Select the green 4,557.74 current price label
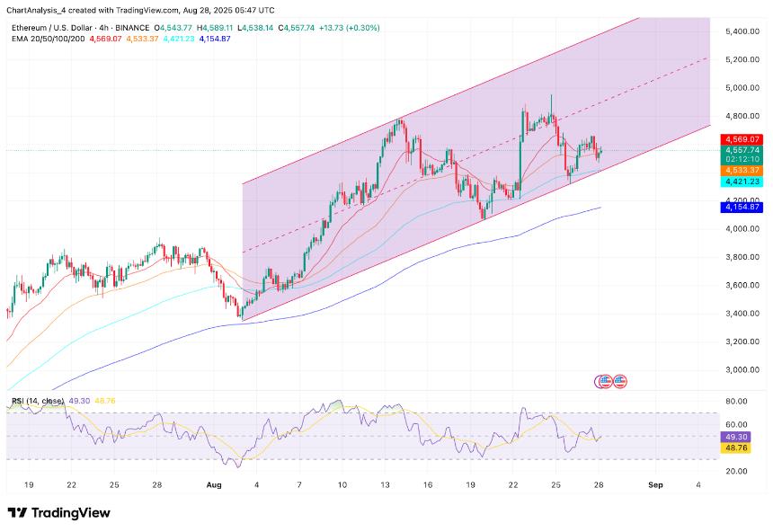Screen dimensions: 773x532 [742, 150]
